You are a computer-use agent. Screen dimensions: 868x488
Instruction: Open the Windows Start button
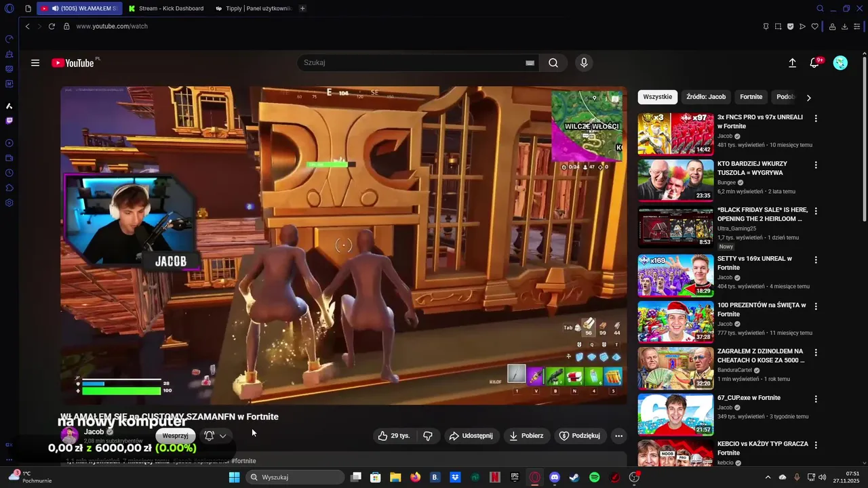234,477
